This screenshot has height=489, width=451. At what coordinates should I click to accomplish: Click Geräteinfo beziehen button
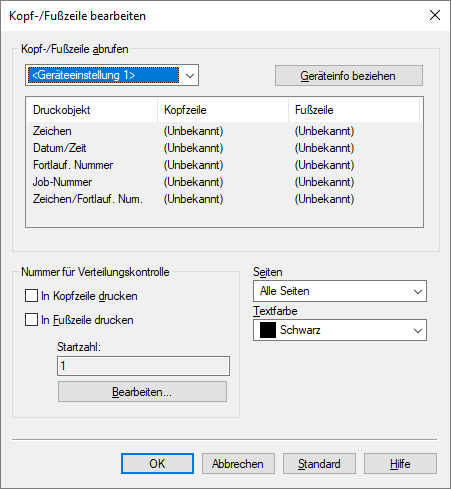[x=349, y=76]
